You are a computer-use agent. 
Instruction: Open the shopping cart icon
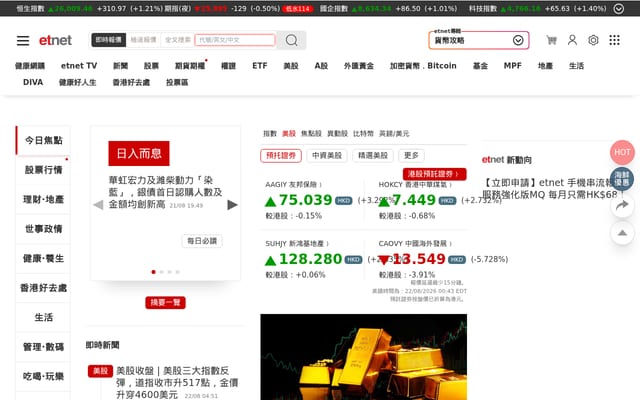pos(551,40)
